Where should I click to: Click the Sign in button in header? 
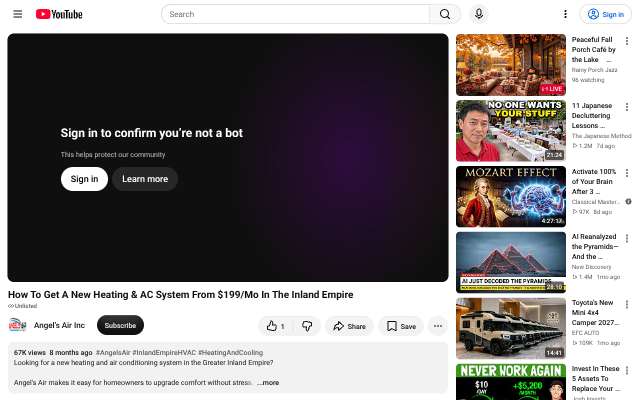(606, 14)
